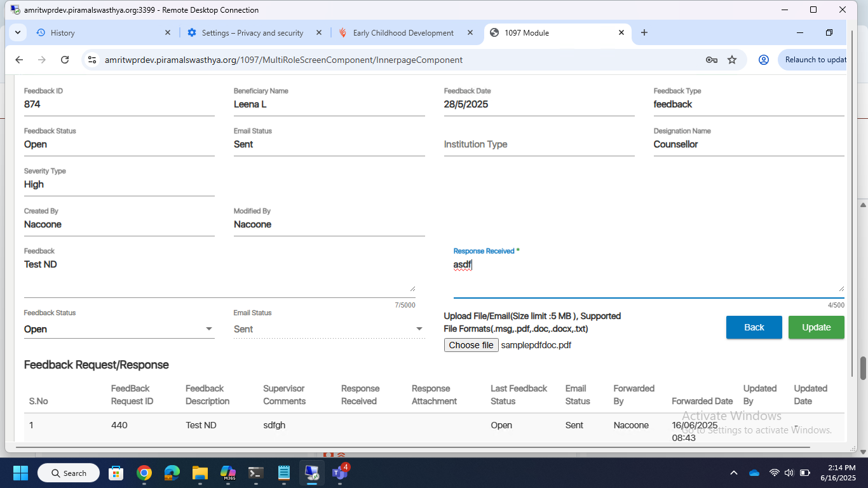This screenshot has height=488, width=868.
Task: Open Remote Desktop Connection taskbar icon
Action: 312,473
